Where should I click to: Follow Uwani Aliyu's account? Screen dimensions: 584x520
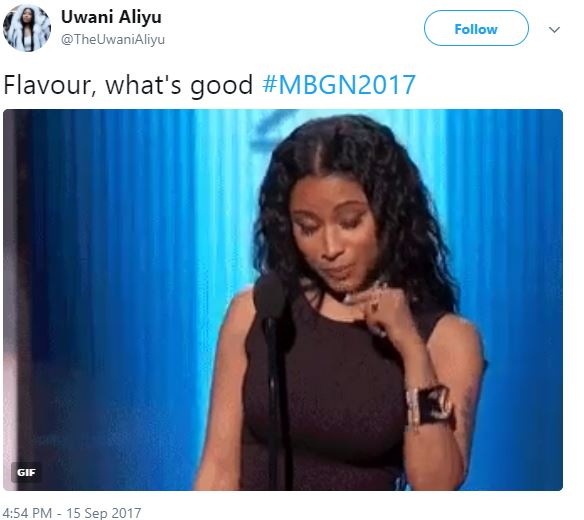(476, 28)
